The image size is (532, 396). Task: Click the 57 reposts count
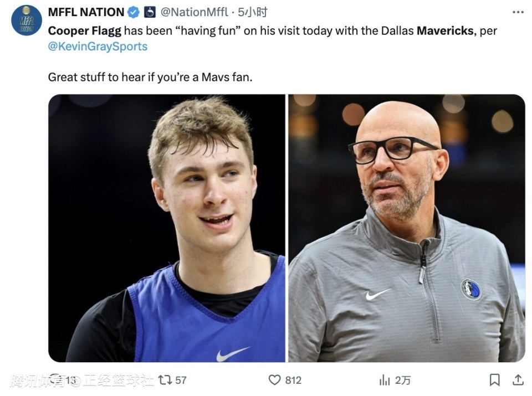pos(181,380)
